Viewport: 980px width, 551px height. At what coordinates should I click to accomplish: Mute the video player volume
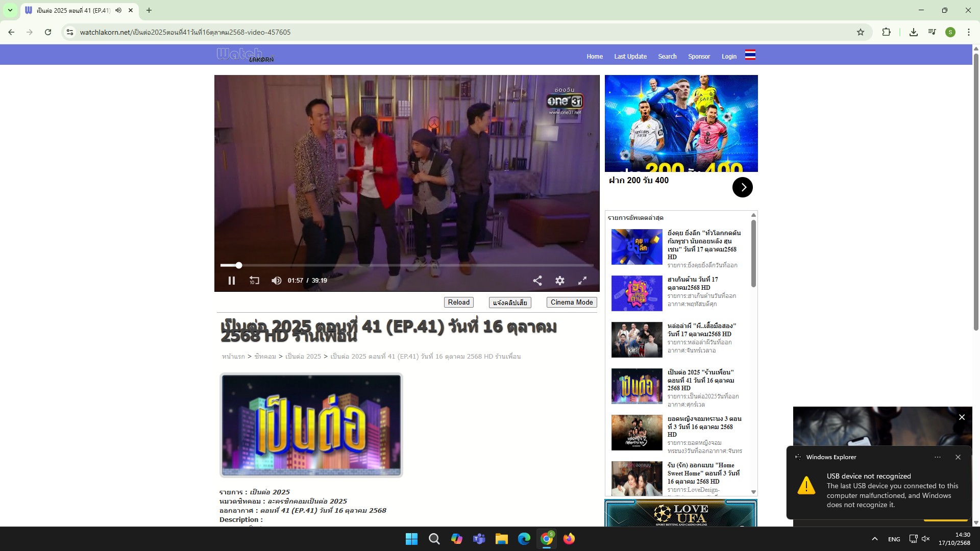276,281
